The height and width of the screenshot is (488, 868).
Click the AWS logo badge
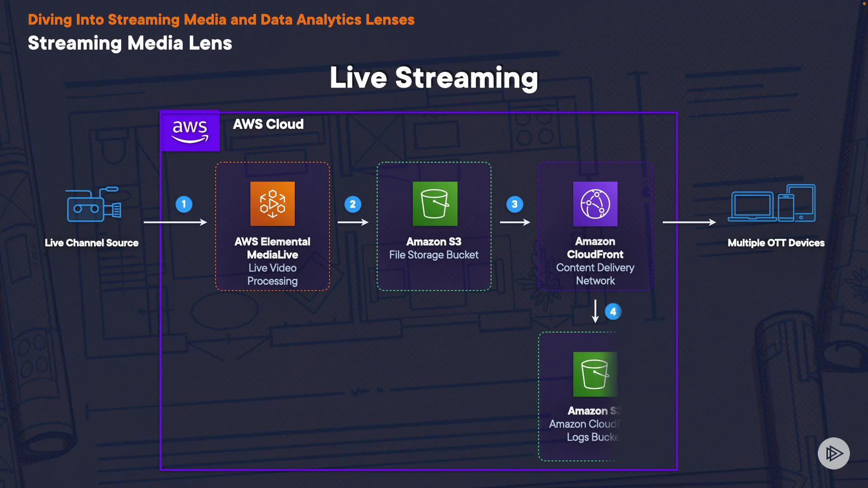pos(190,131)
